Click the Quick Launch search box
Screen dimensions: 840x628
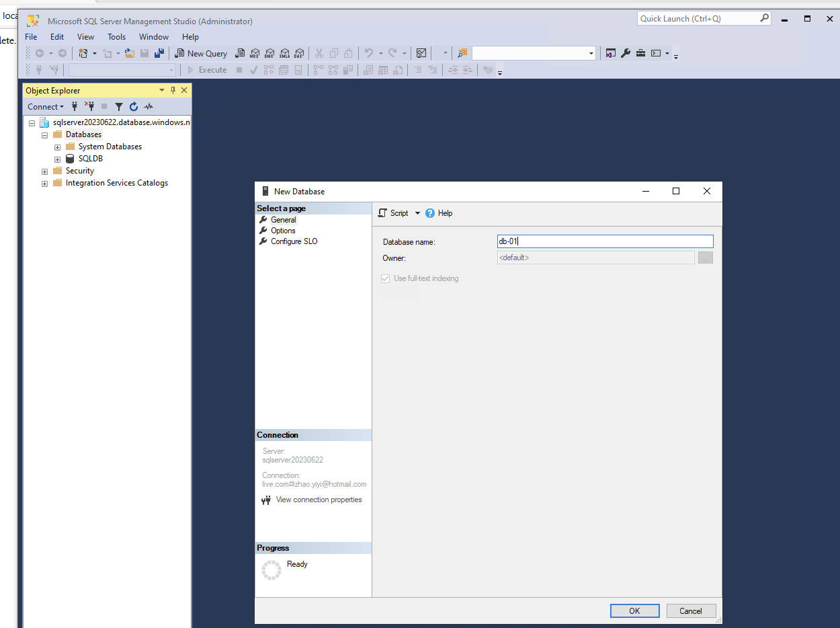tap(704, 19)
